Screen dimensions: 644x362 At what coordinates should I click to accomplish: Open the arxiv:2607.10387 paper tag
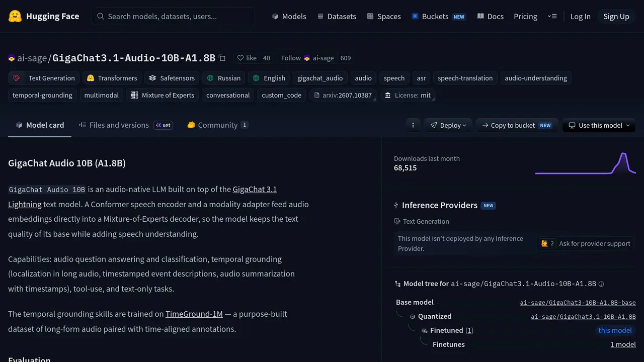343,95
